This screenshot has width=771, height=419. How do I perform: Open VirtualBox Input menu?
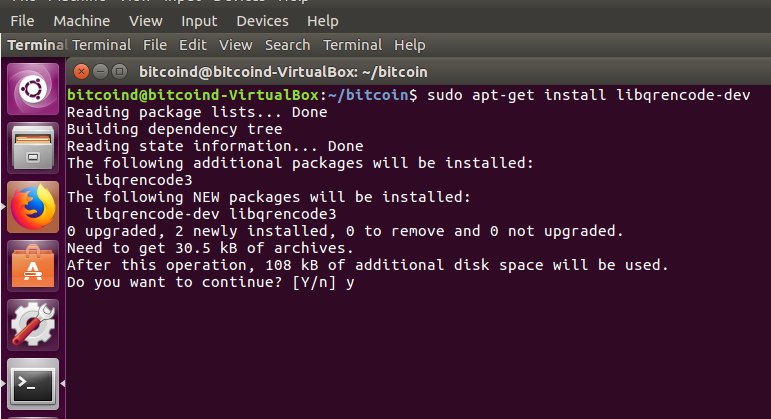point(199,21)
